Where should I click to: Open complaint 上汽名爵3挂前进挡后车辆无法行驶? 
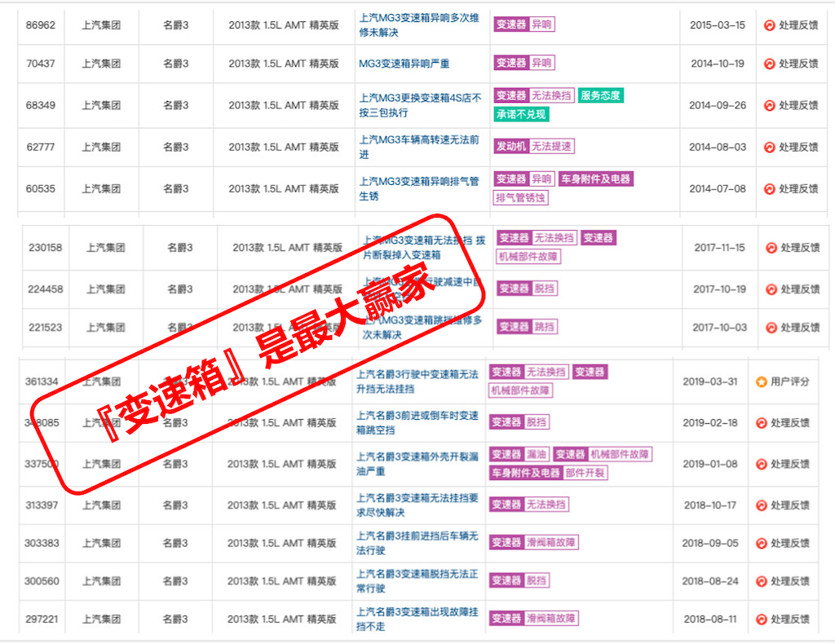[x=417, y=543]
